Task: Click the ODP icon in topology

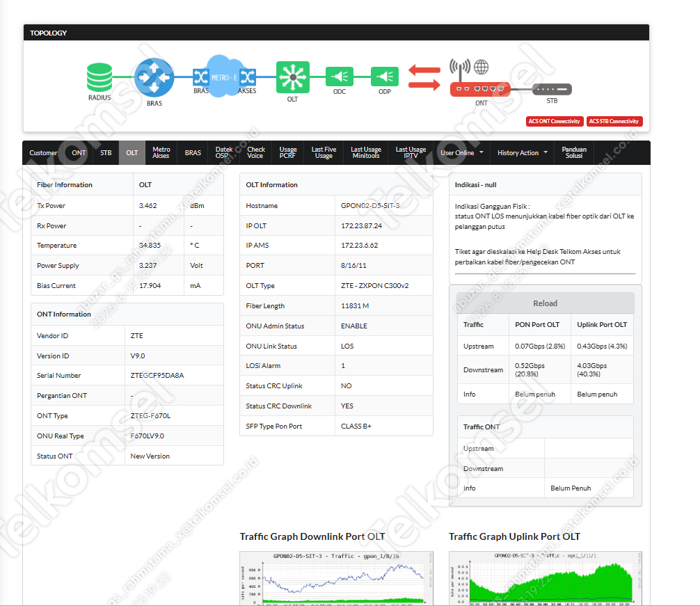Action: pos(384,77)
